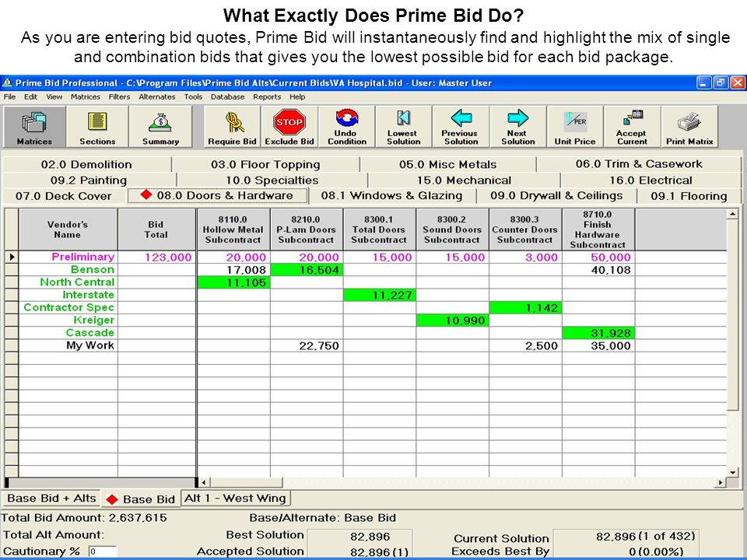This screenshot has height=560, width=747.
Task: Click the Preliminary row selector arrow
Action: pos(12,257)
